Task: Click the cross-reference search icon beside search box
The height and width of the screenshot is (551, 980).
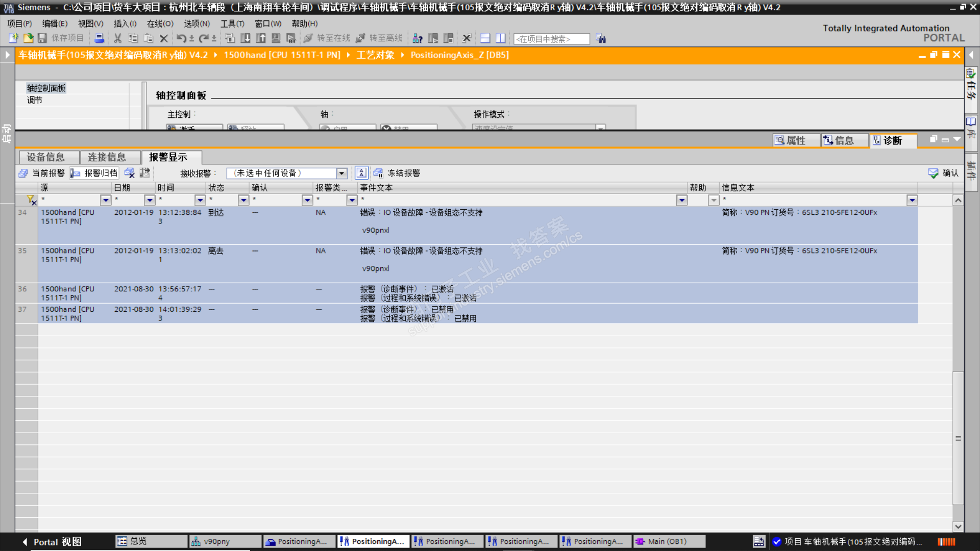Action: click(x=601, y=39)
